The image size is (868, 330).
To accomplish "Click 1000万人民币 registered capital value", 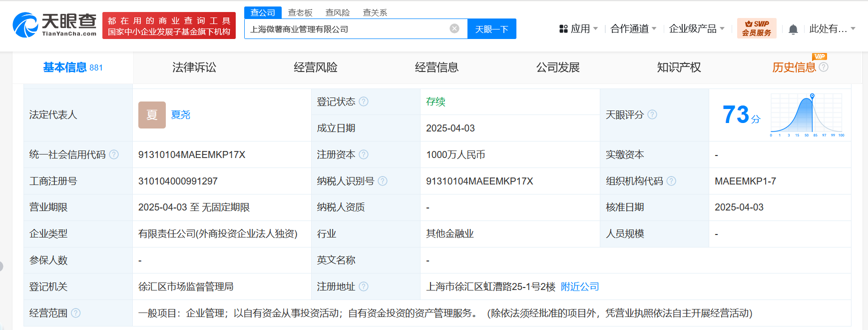I will tap(455, 155).
